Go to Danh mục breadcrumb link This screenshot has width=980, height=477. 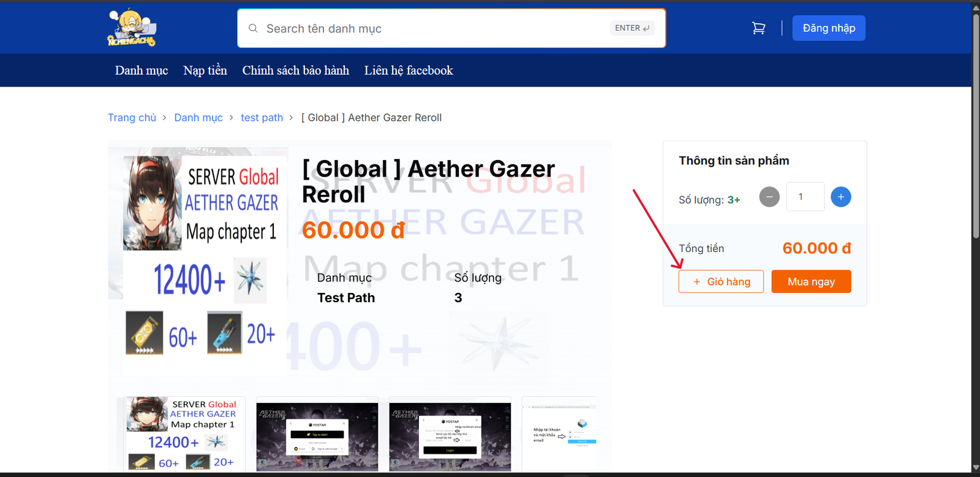click(198, 118)
